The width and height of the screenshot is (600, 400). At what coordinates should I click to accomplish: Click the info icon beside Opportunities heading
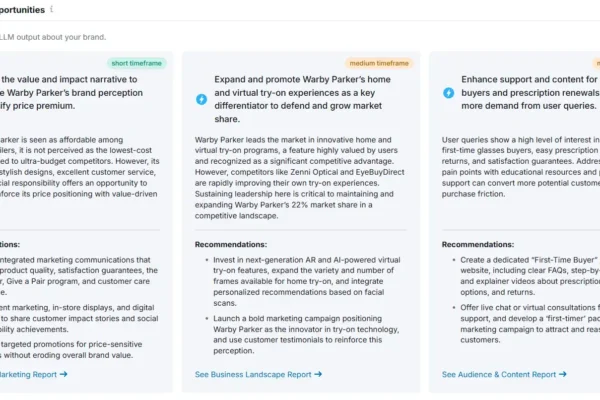[x=52, y=9]
